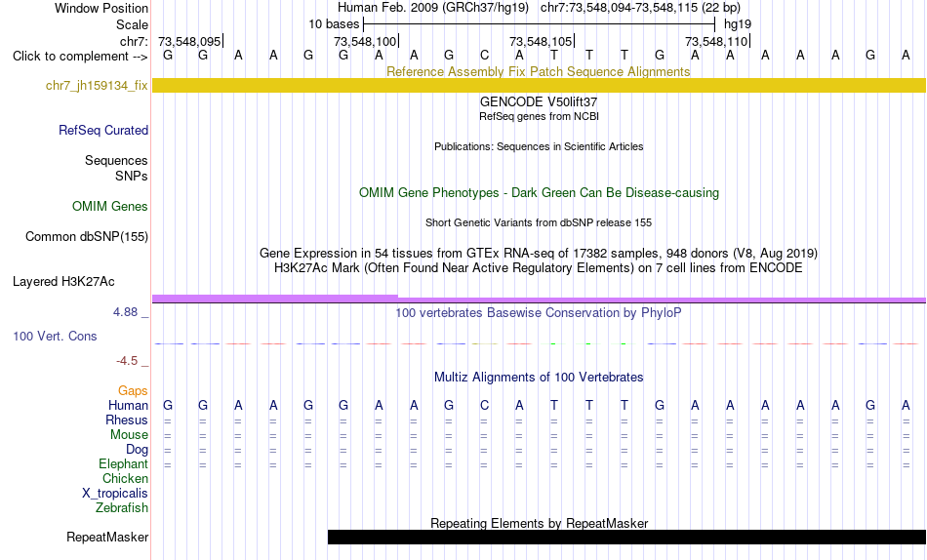Click the 4.88 conservation scale value

(x=125, y=312)
